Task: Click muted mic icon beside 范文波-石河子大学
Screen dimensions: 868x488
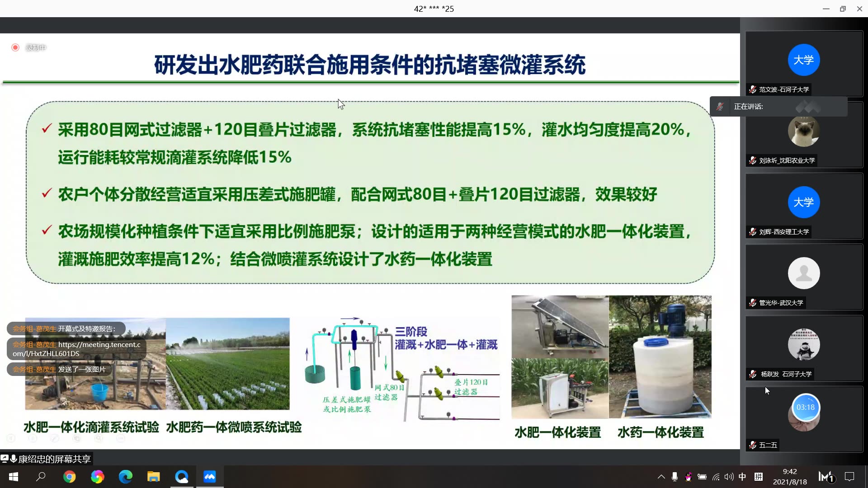Action: tap(752, 89)
